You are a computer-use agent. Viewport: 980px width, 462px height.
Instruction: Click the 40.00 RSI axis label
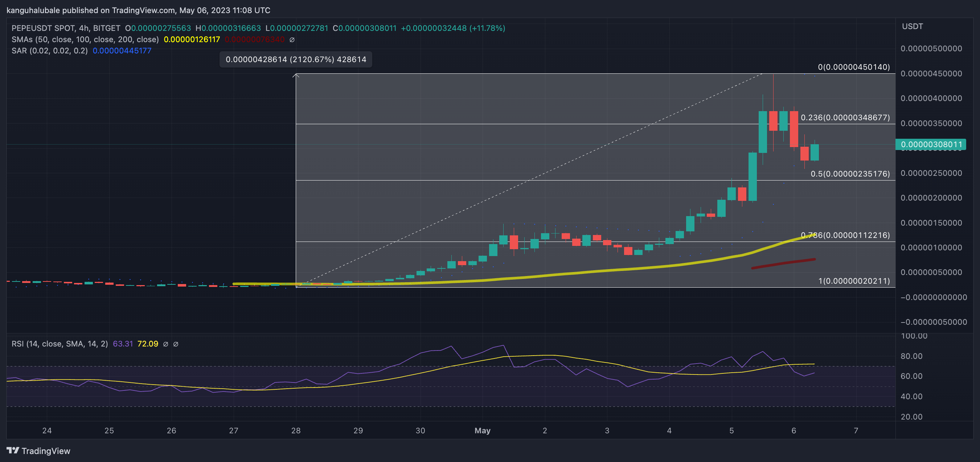(911, 397)
